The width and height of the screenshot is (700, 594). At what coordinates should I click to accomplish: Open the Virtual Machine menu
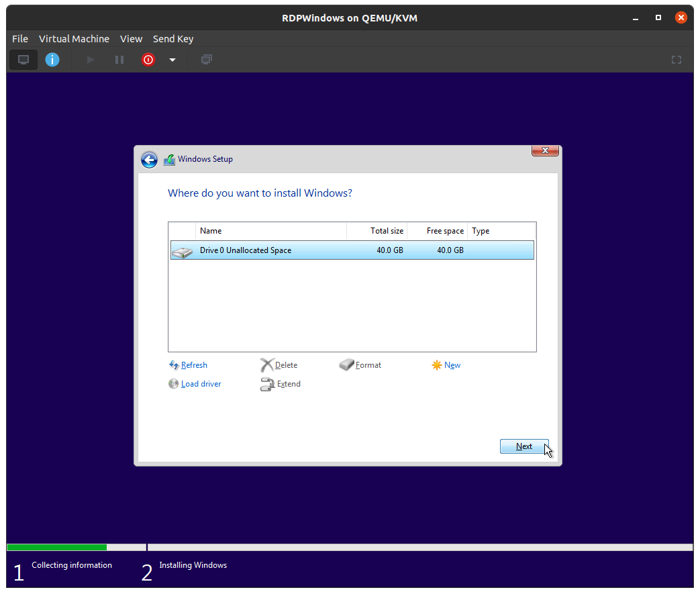pyautogui.click(x=74, y=39)
